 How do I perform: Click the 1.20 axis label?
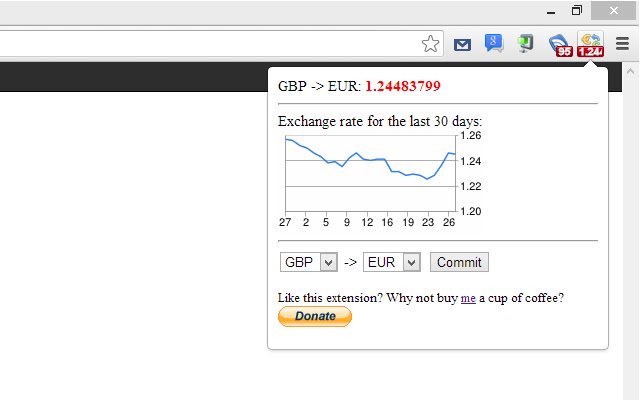(x=471, y=211)
